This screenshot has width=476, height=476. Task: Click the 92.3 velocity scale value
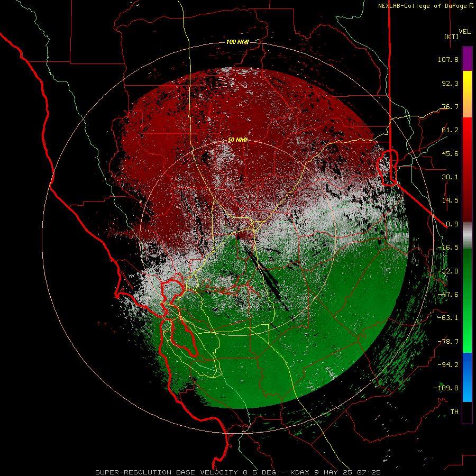(x=450, y=83)
